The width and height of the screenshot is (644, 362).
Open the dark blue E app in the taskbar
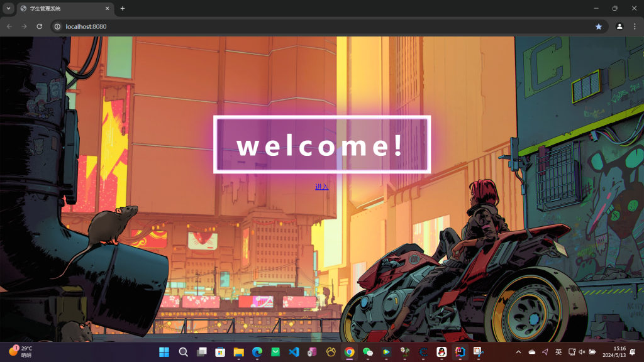click(423, 352)
